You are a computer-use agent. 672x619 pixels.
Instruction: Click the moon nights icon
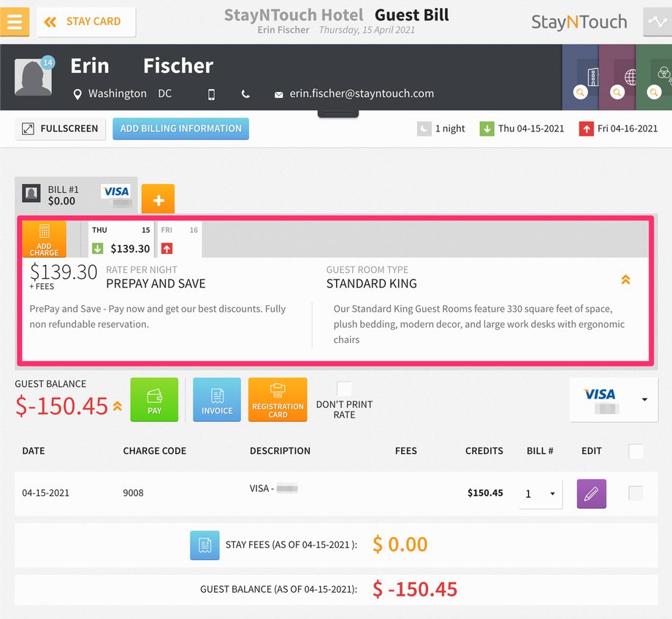coord(424,129)
